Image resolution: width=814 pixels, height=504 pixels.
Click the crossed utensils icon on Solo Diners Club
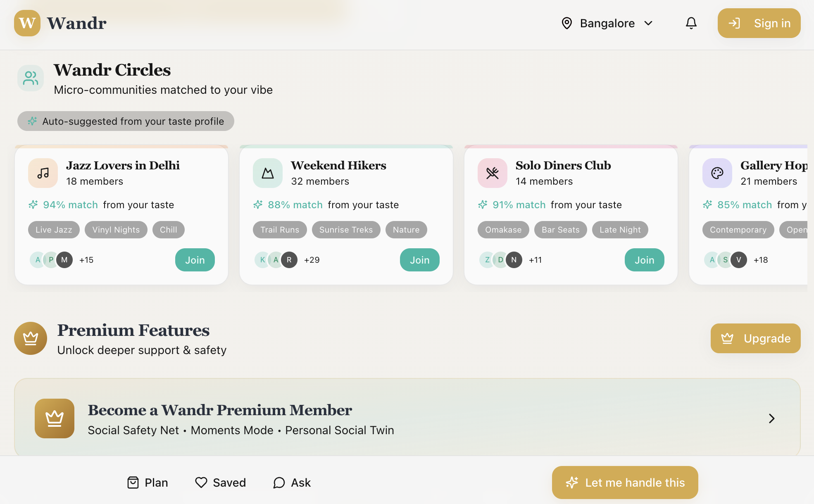(492, 173)
